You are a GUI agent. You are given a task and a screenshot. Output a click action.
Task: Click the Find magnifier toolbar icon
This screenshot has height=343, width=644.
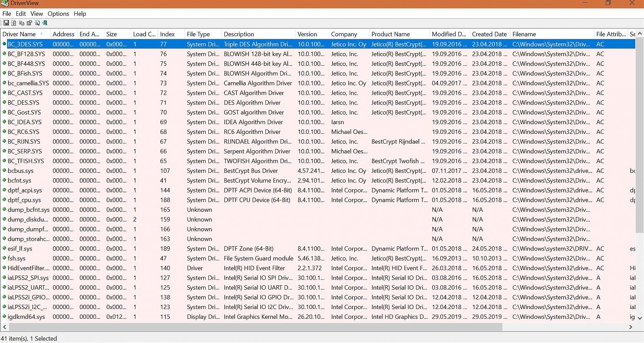point(37,23)
